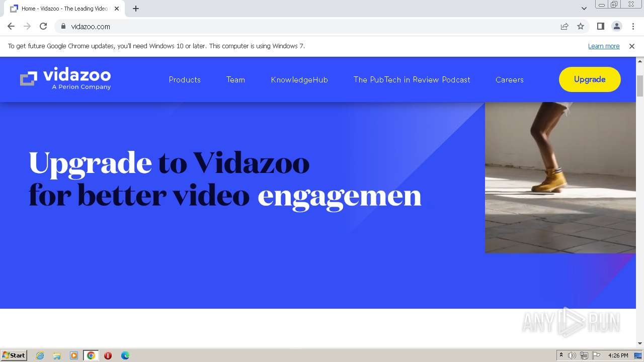Click the page vertical scrollbar thumb

(640, 86)
